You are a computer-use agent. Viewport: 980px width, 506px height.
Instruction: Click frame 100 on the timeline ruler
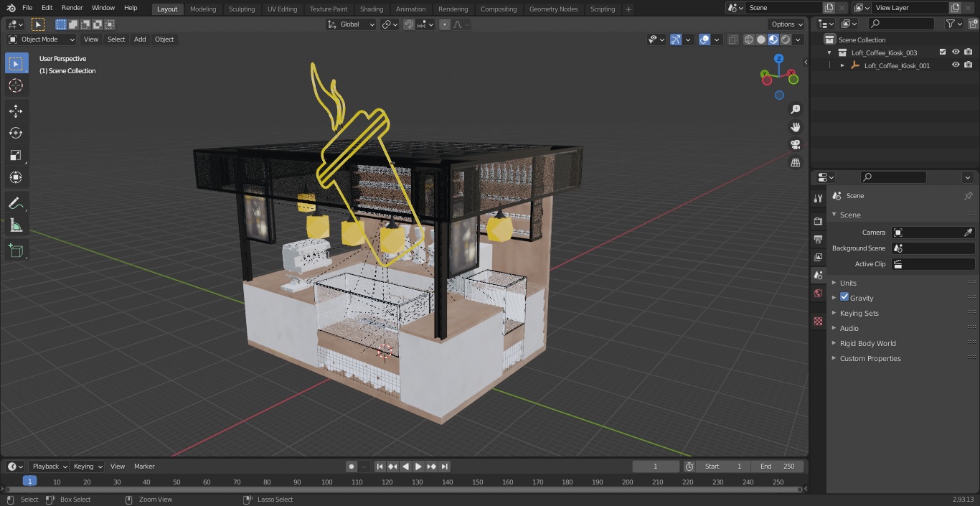tap(327, 482)
